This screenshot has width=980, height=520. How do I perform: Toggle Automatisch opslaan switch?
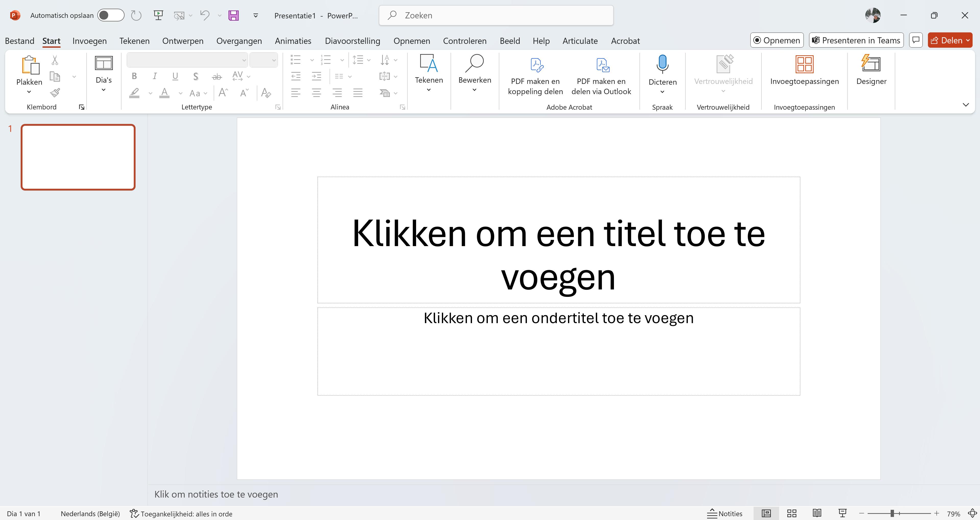pyautogui.click(x=110, y=16)
